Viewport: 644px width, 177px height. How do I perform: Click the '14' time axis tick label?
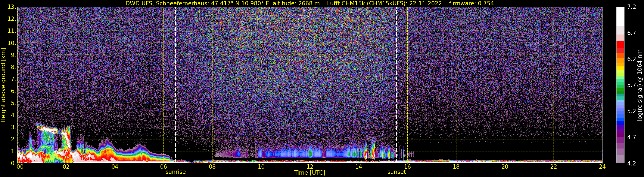pos(358,166)
